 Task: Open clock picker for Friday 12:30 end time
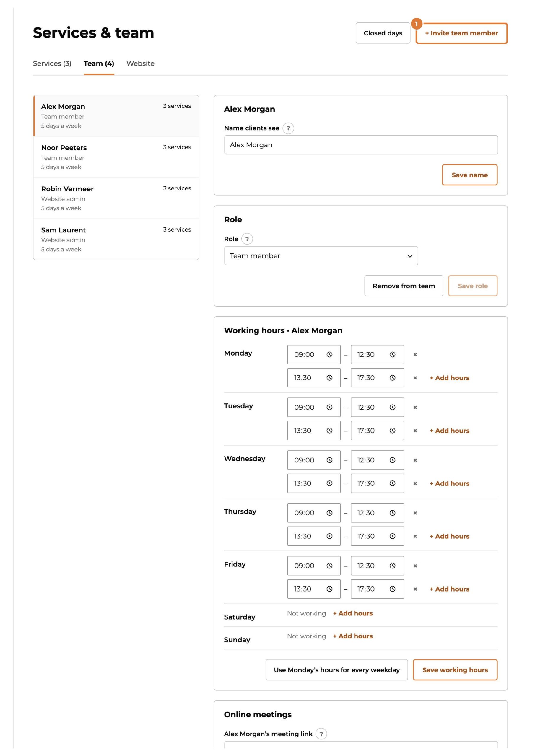pyautogui.click(x=392, y=566)
